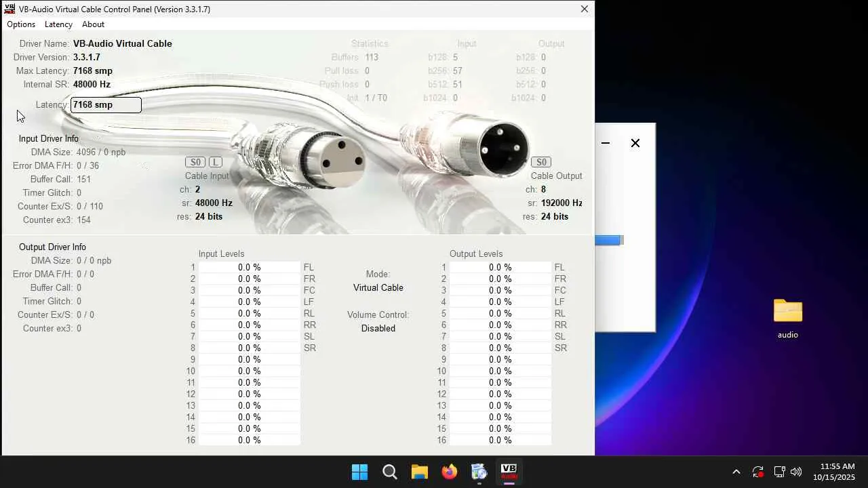Click the Input Levels channel 16 value
This screenshot has height=488, width=868.
pos(250,440)
